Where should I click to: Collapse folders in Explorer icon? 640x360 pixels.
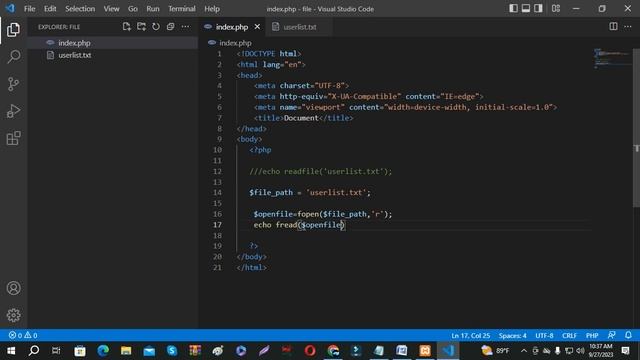[x=171, y=27]
